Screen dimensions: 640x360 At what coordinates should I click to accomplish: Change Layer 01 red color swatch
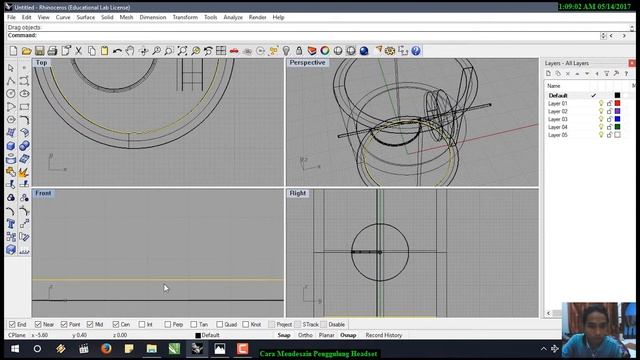618,103
